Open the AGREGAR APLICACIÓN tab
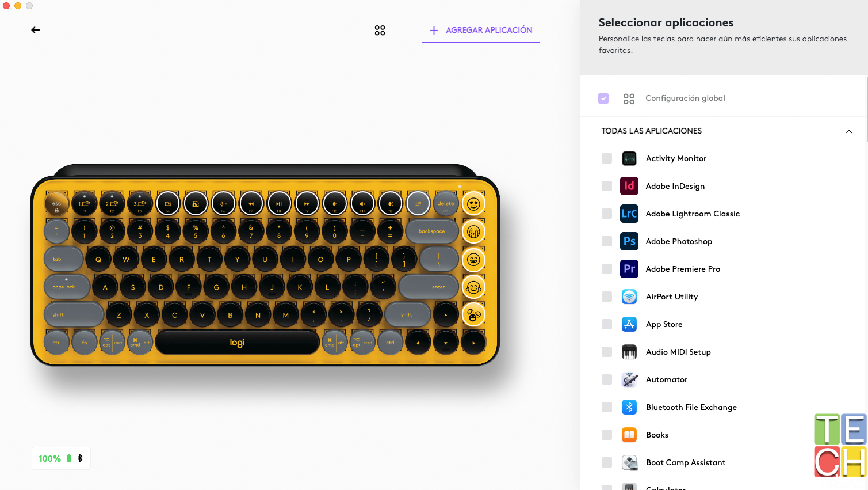Viewport: 868px width, 490px height. [x=481, y=30]
